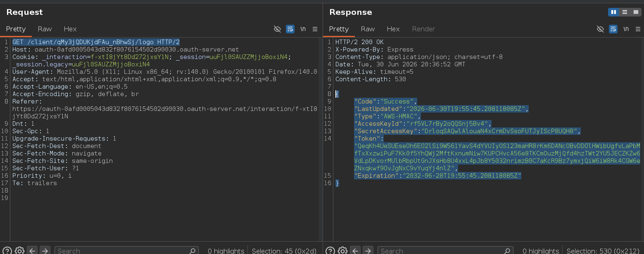Click the "Code":"Success" JSON line
The image size is (644, 254).
[386, 101]
